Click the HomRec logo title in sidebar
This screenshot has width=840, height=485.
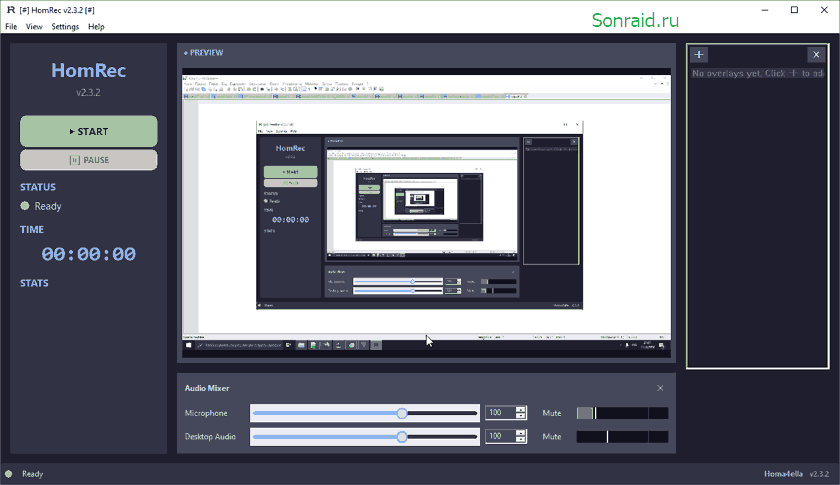tap(89, 70)
